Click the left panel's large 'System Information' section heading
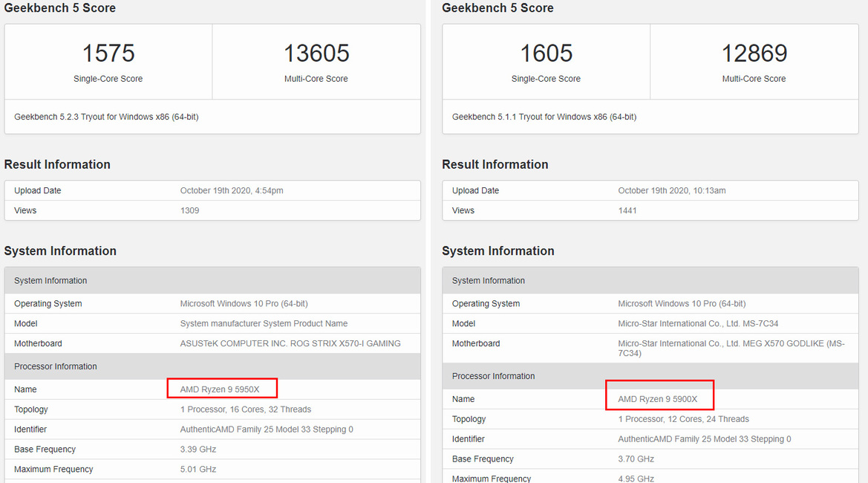 [x=60, y=251]
